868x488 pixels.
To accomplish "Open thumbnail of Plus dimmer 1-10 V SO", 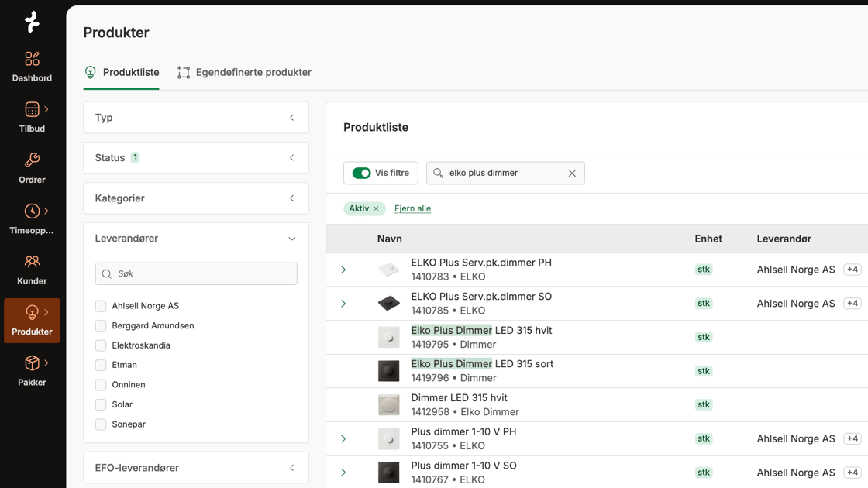I will click(388, 473).
